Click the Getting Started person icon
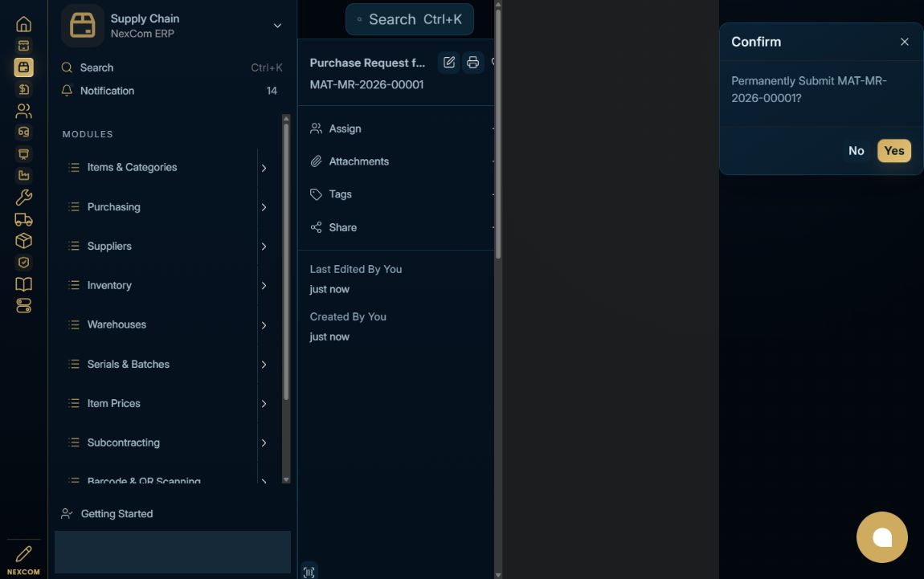 [x=67, y=514]
